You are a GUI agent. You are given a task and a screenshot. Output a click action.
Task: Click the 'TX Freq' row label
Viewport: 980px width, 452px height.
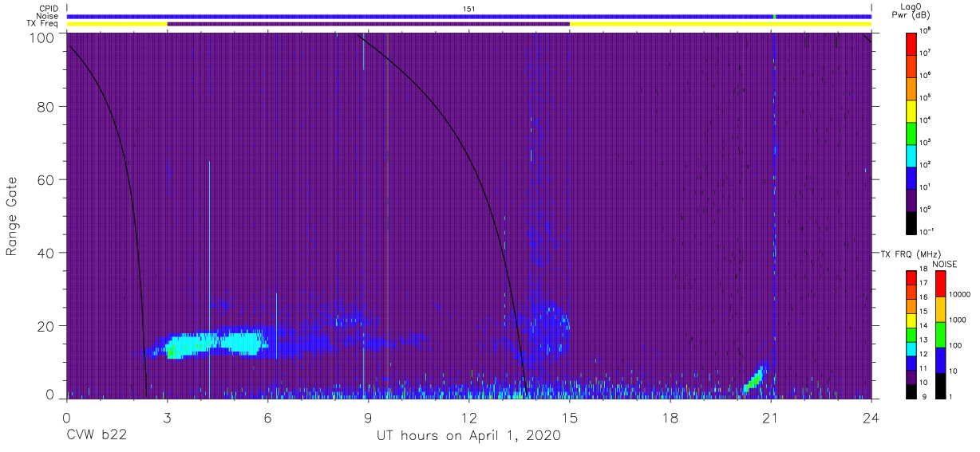point(44,24)
